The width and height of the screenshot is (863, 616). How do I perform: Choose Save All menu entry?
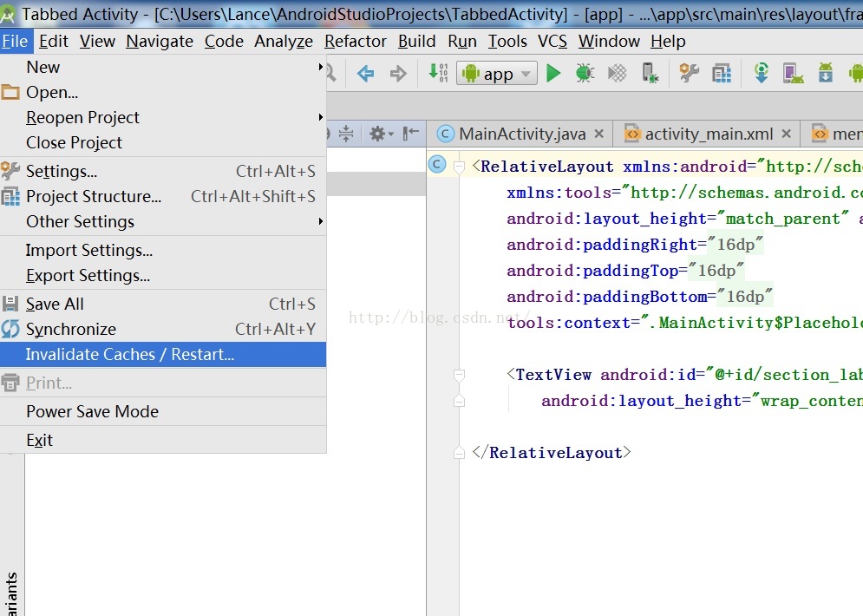(163, 304)
